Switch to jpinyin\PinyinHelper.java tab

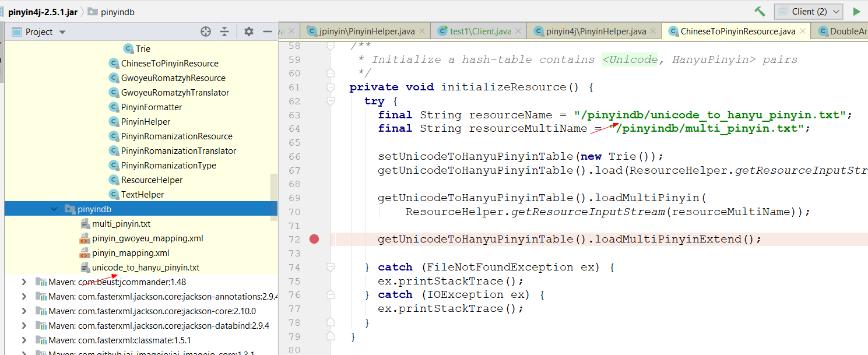[366, 31]
